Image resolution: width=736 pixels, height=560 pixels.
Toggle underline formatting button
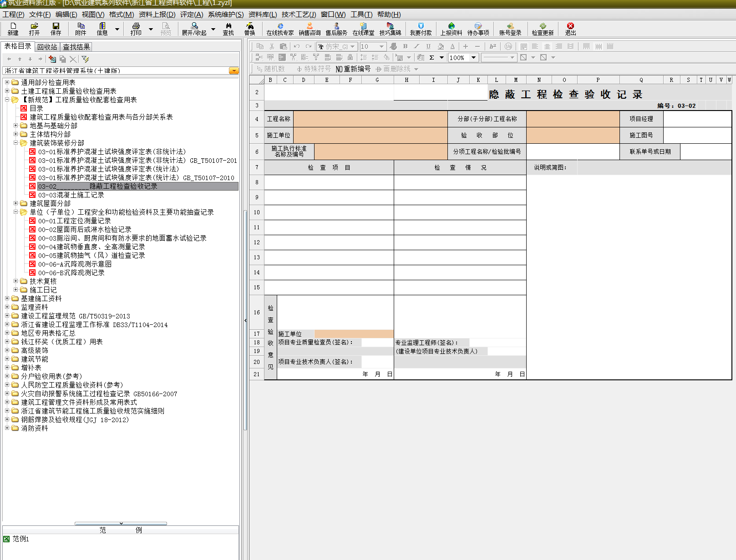click(428, 46)
